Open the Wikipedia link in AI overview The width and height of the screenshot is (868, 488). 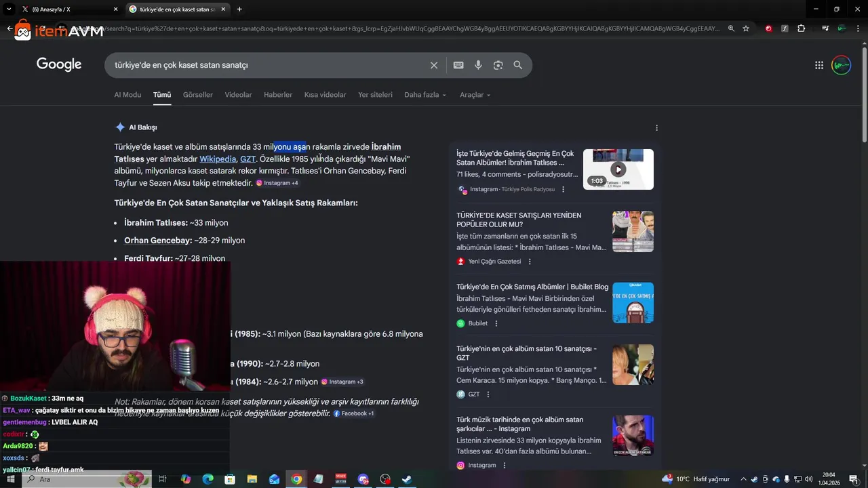218,159
